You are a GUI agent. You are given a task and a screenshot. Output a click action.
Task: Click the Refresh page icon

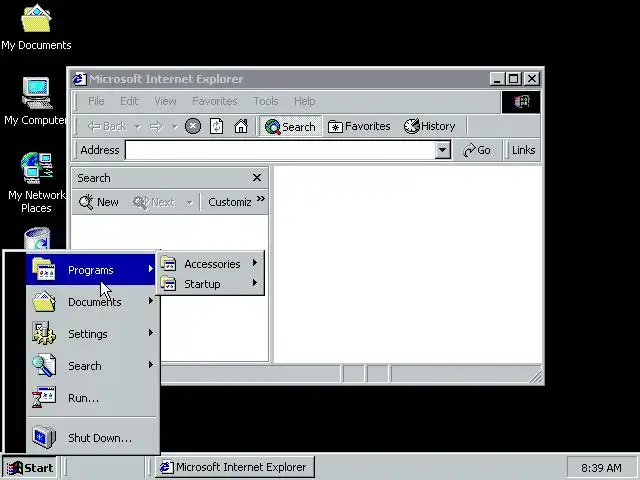tap(216, 126)
